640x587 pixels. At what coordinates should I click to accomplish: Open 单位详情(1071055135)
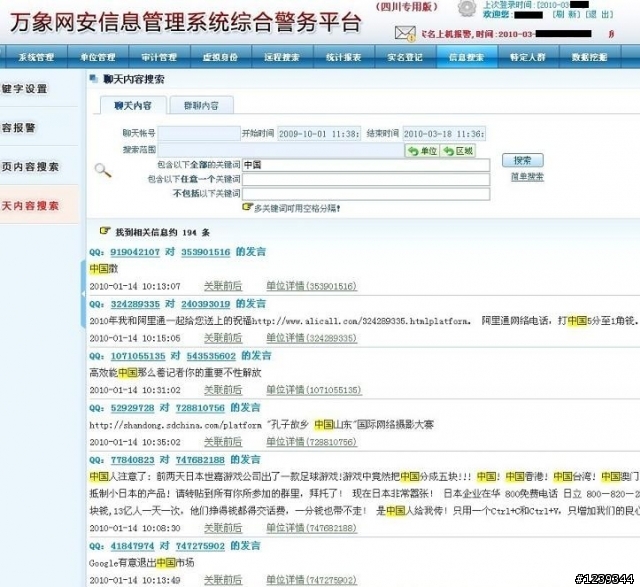(x=313, y=390)
